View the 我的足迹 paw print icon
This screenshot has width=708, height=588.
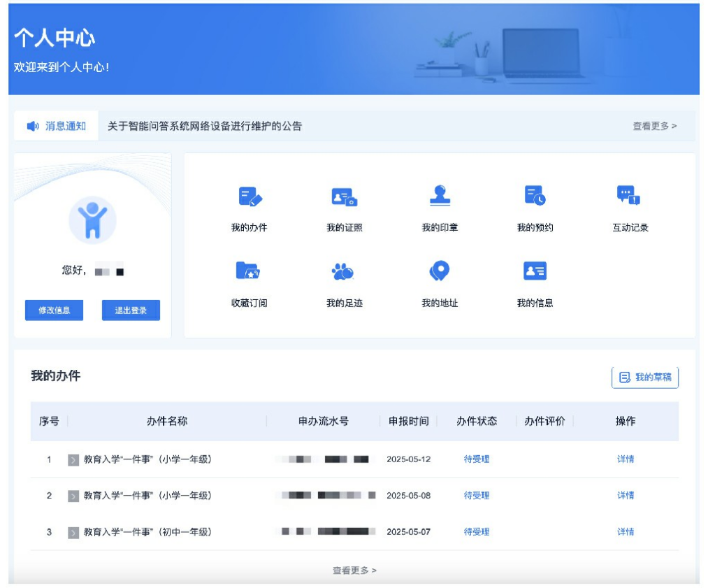344,272
